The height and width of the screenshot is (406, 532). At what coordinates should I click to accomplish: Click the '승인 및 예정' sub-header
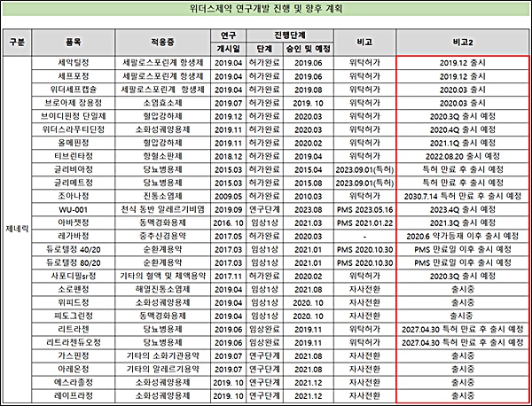coord(308,49)
